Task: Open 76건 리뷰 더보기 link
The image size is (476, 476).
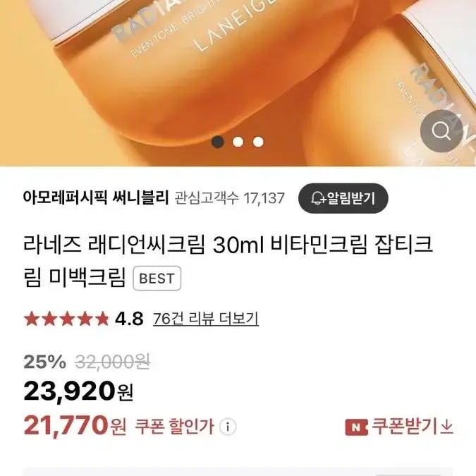Action: [x=206, y=319]
